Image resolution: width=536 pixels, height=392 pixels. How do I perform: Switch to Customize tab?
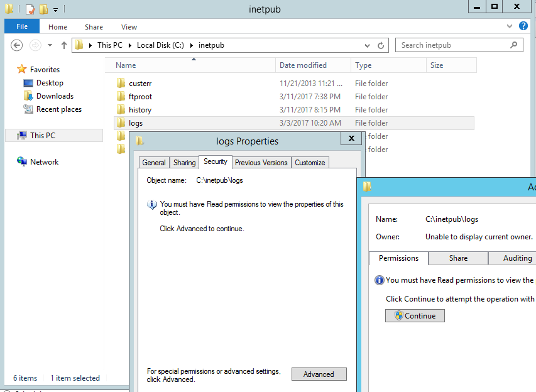pos(310,163)
